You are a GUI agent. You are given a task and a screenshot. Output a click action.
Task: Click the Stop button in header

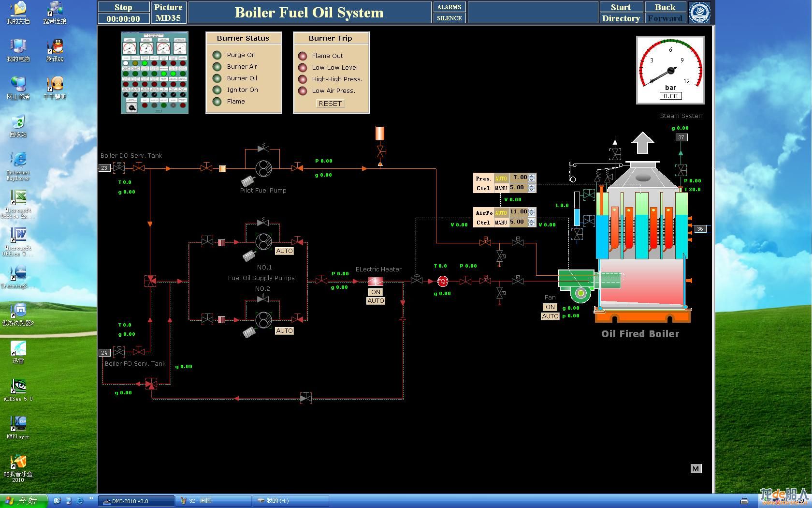(123, 7)
